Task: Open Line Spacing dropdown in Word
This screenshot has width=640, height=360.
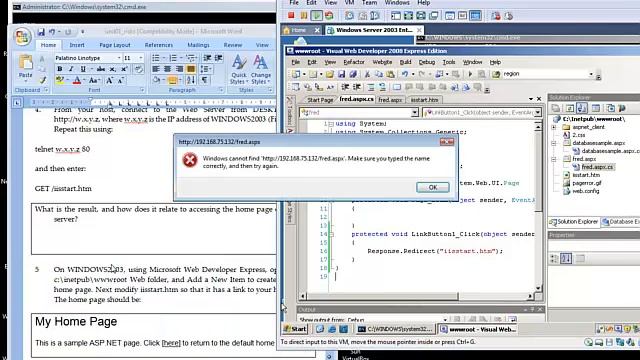Action: 205,69
